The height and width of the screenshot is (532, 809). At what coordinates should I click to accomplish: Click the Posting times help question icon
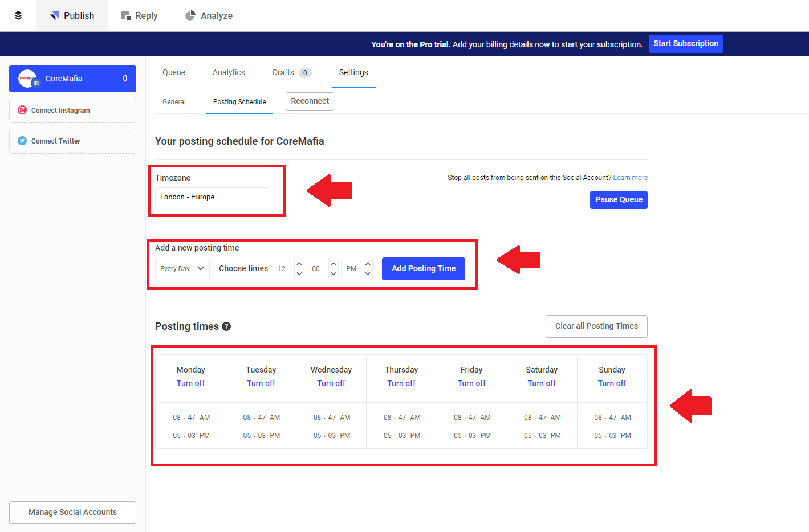[x=226, y=326]
